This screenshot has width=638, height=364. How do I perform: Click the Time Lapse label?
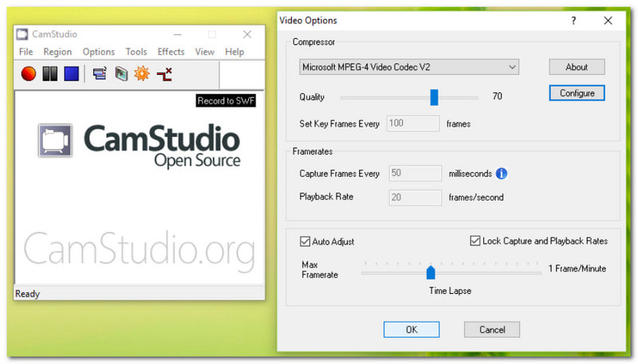[450, 291]
